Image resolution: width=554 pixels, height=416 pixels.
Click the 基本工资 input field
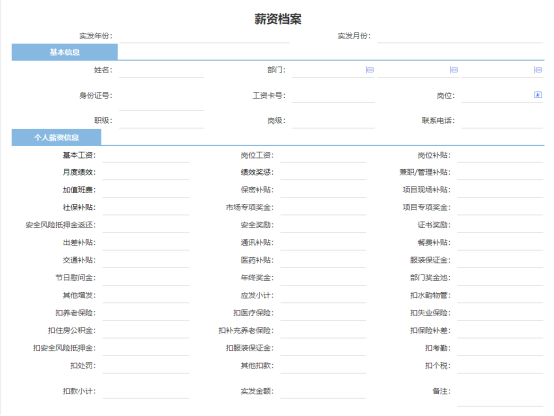pyautogui.click(x=146, y=156)
